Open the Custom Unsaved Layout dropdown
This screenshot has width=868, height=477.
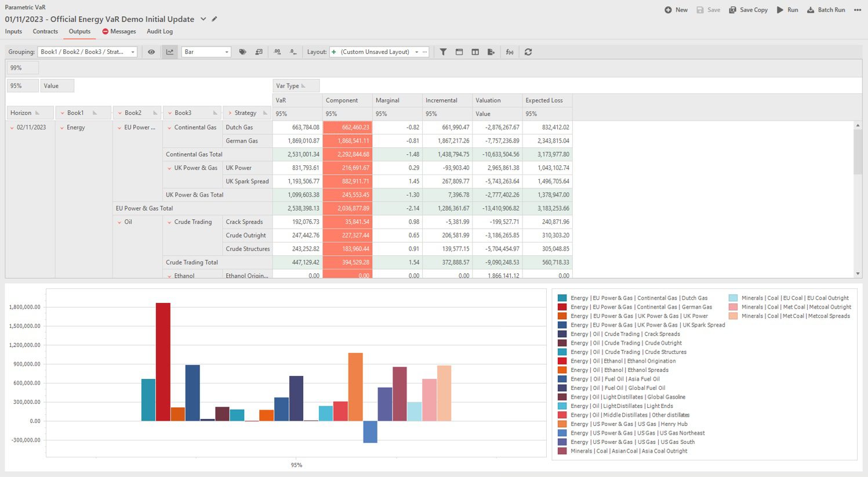416,52
